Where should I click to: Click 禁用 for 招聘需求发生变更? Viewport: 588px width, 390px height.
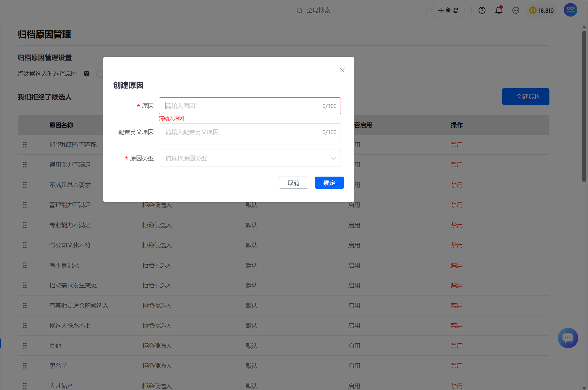pyautogui.click(x=457, y=285)
